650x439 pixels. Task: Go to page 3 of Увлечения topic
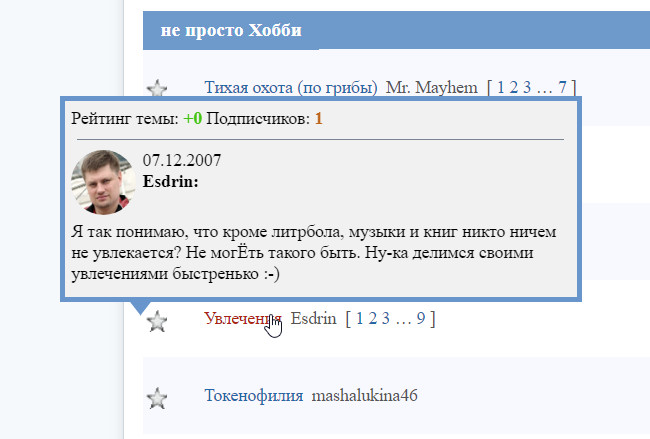(386, 318)
